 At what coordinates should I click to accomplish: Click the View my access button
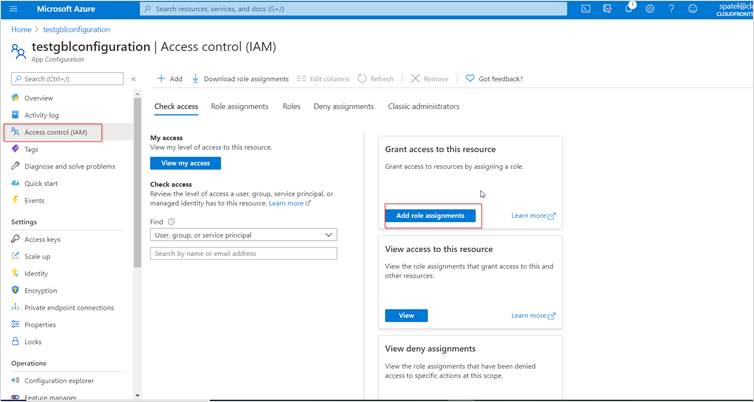185,163
